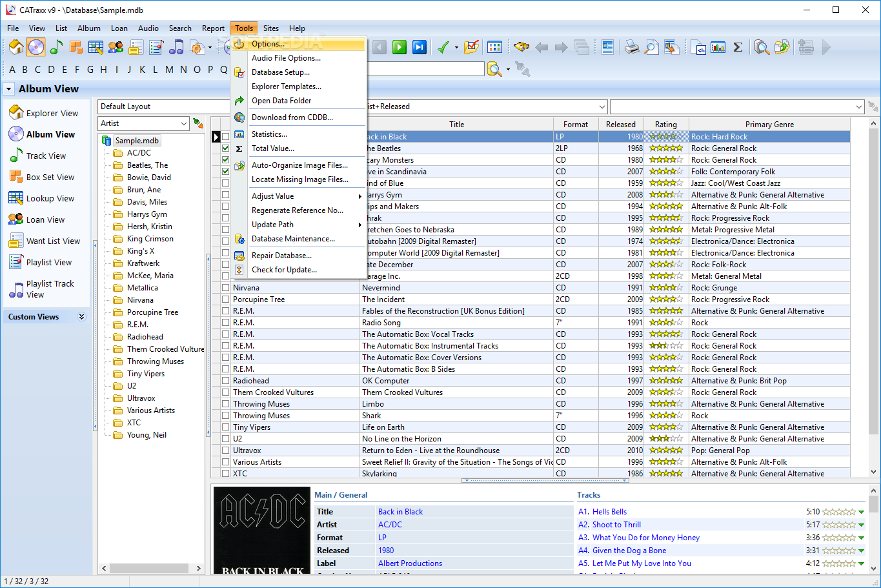Open the Artist grouping dropdown
881x588 pixels.
(x=183, y=123)
